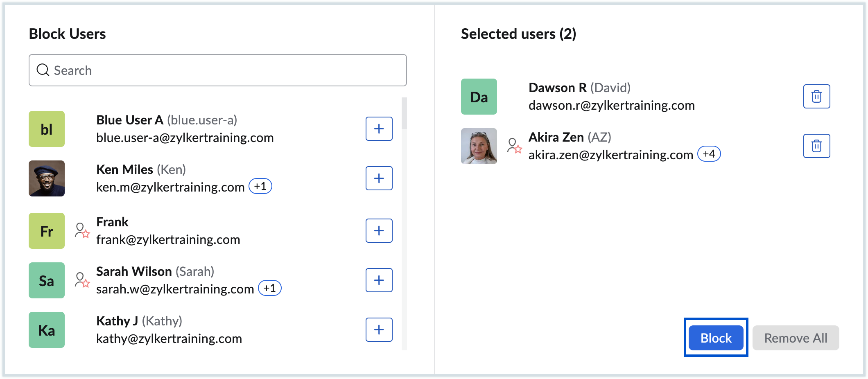868x379 pixels.
Task: Expand Akira Zen's +4 email badge
Action: tap(709, 154)
